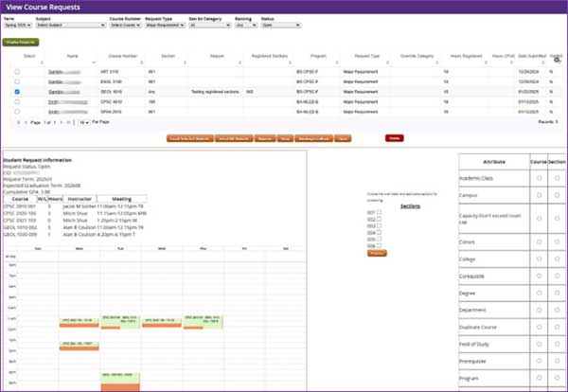568x392 pixels.
Task: Select the CPSC 4810 request row radio
Action: tap(17, 102)
